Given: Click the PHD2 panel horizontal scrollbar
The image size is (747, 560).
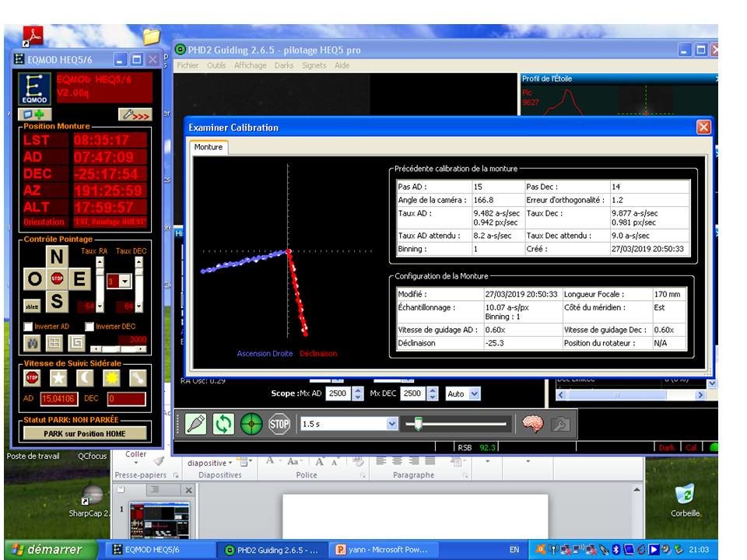Looking at the screenshot, I should click(x=630, y=395).
